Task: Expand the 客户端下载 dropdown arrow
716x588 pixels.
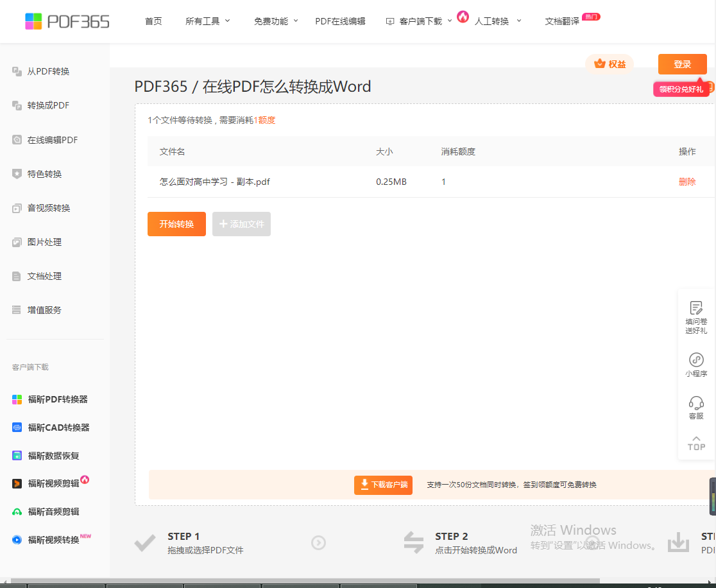Action: click(x=450, y=21)
